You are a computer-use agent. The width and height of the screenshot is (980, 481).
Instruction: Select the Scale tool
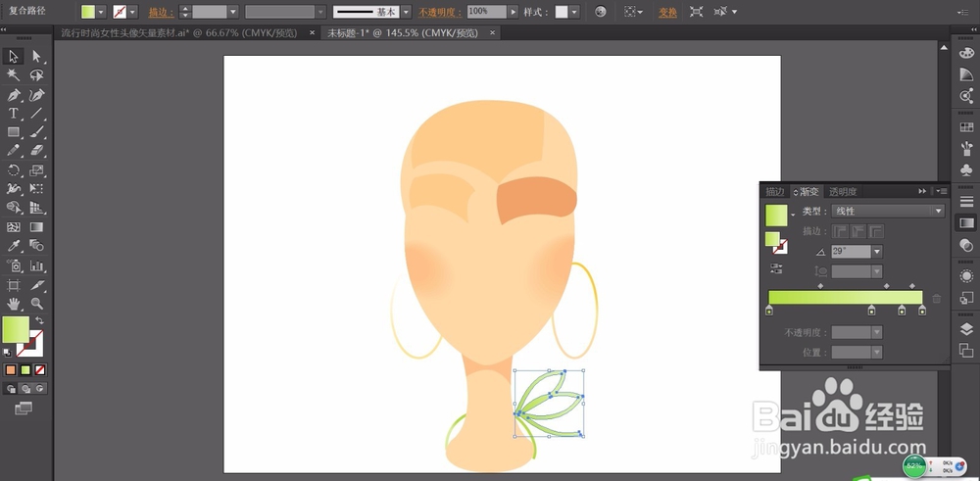(x=37, y=169)
